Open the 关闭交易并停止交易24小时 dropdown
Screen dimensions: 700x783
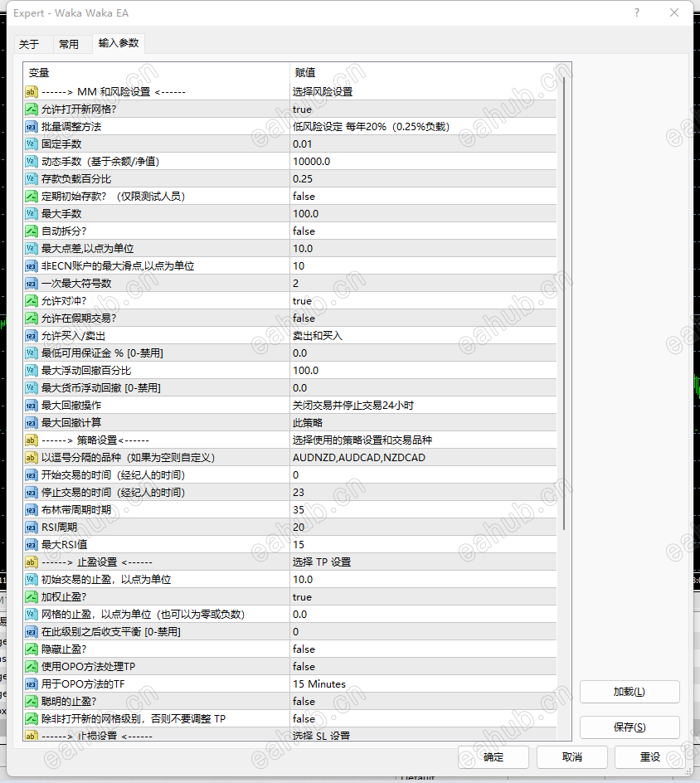[423, 406]
